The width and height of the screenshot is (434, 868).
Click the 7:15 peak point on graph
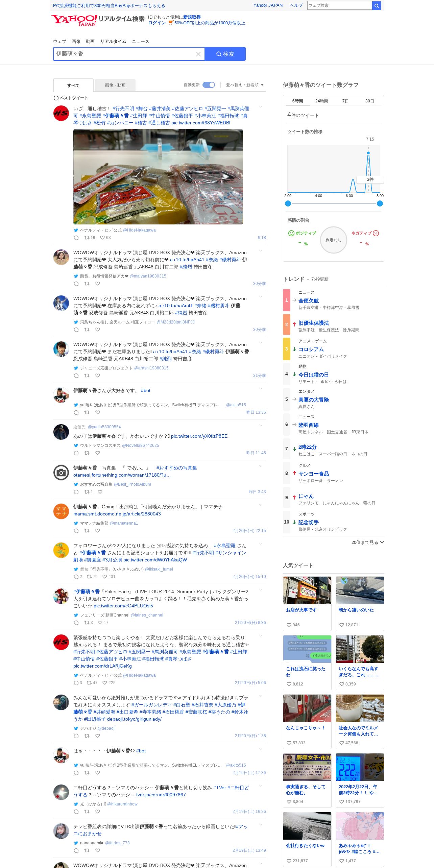(368, 153)
